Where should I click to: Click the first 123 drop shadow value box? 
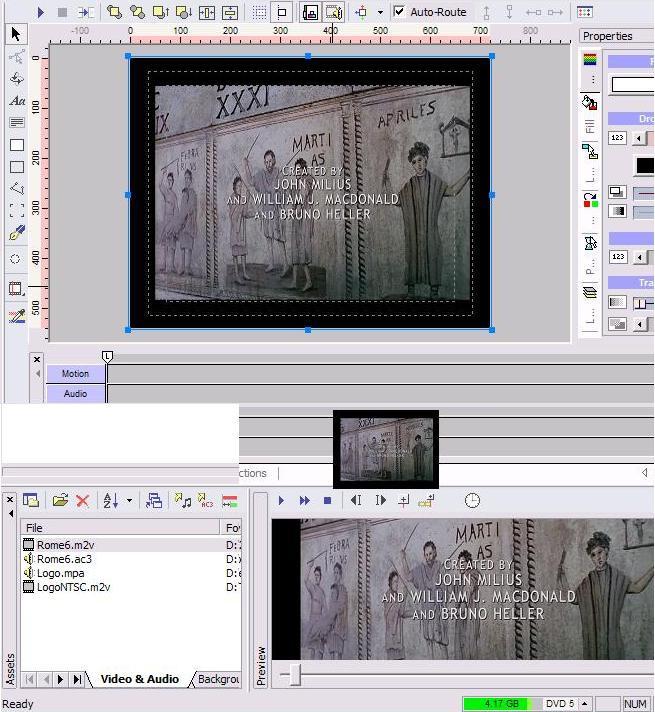[x=617, y=138]
